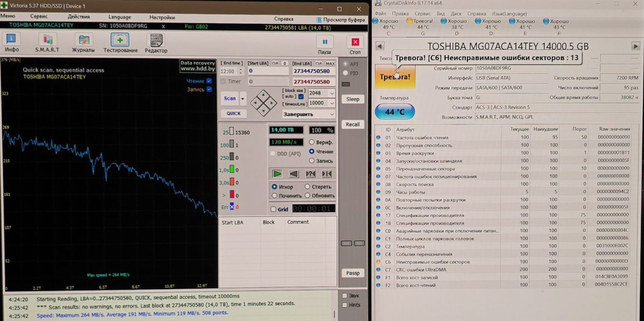The image size is (644, 321).
Task: Toggle the Запись checkbox on the graph
Action: click(209, 89)
